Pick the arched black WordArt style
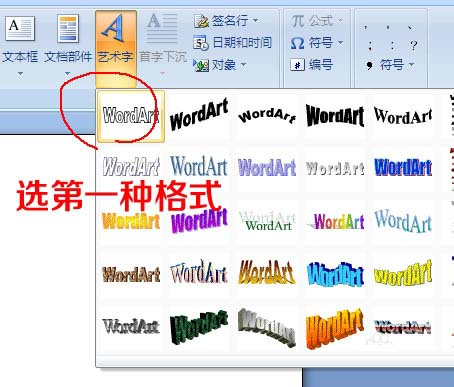Viewport: 454px width, 387px height. pos(267,116)
